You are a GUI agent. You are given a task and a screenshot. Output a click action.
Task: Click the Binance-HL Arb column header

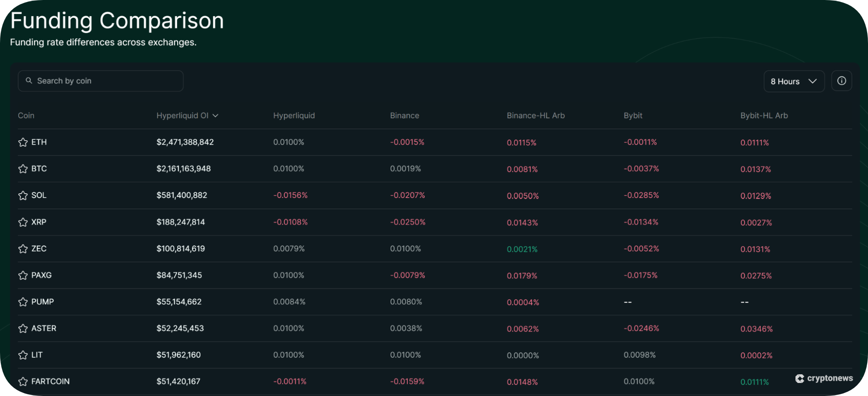[536, 115]
